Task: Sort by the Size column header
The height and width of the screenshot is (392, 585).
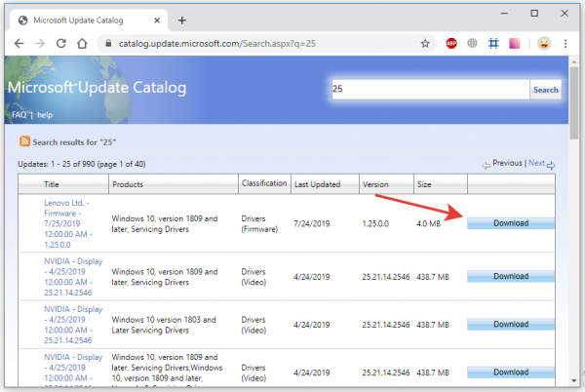Action: click(424, 184)
